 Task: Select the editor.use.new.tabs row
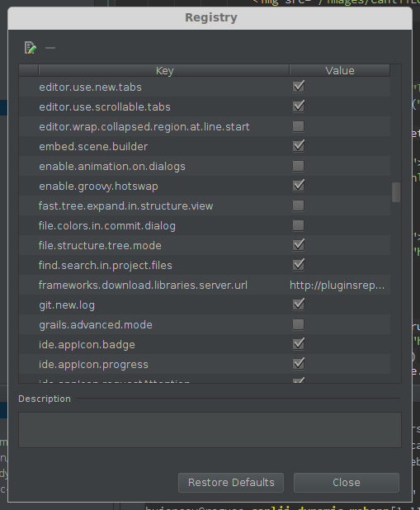pos(205,87)
